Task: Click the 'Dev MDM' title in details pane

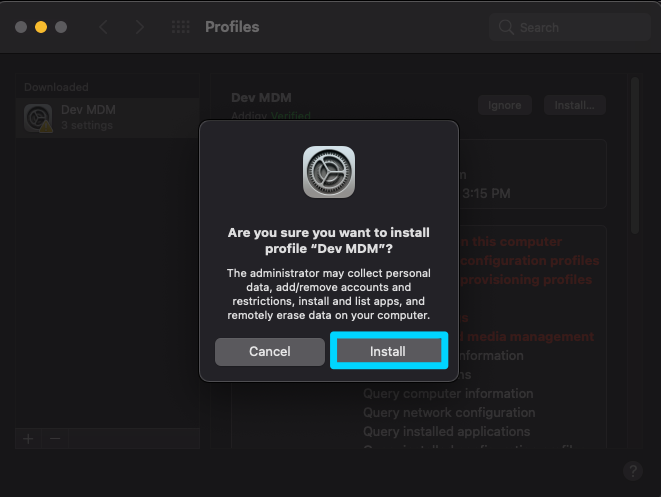Action: tap(261, 98)
